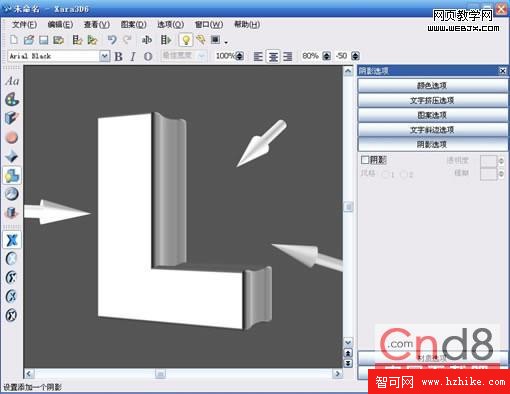Click the lightbulb lighting icon in the toolbar

click(186, 40)
